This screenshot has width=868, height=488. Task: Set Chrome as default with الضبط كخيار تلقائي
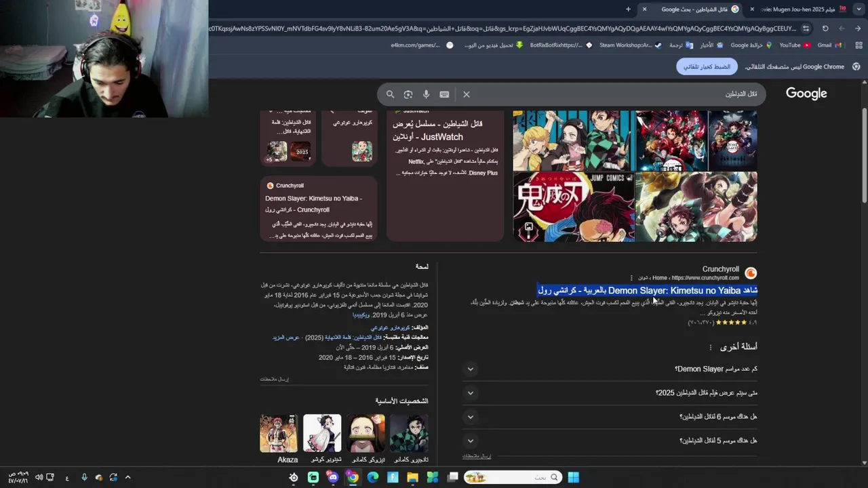coord(707,66)
